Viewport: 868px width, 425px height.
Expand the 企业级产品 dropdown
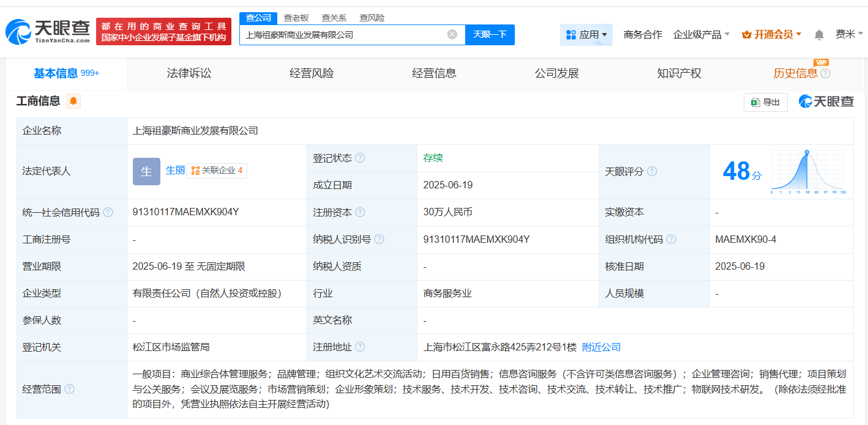[x=701, y=35]
